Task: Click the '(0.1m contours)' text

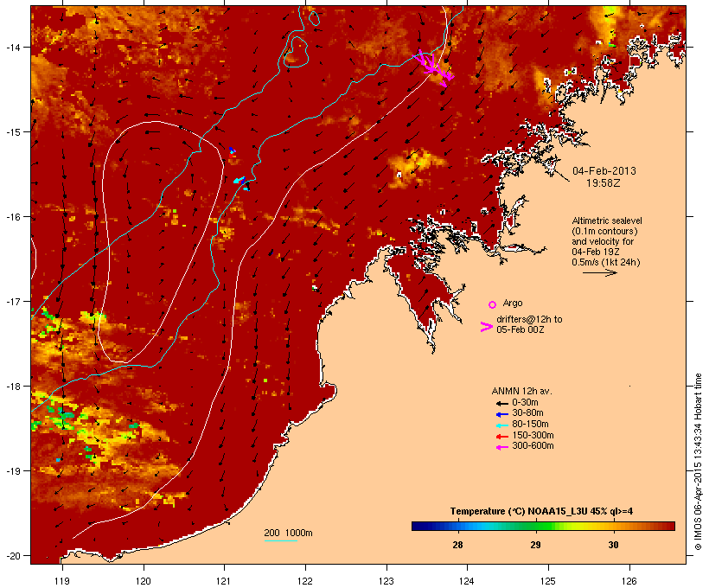Action: pyautogui.click(x=604, y=231)
